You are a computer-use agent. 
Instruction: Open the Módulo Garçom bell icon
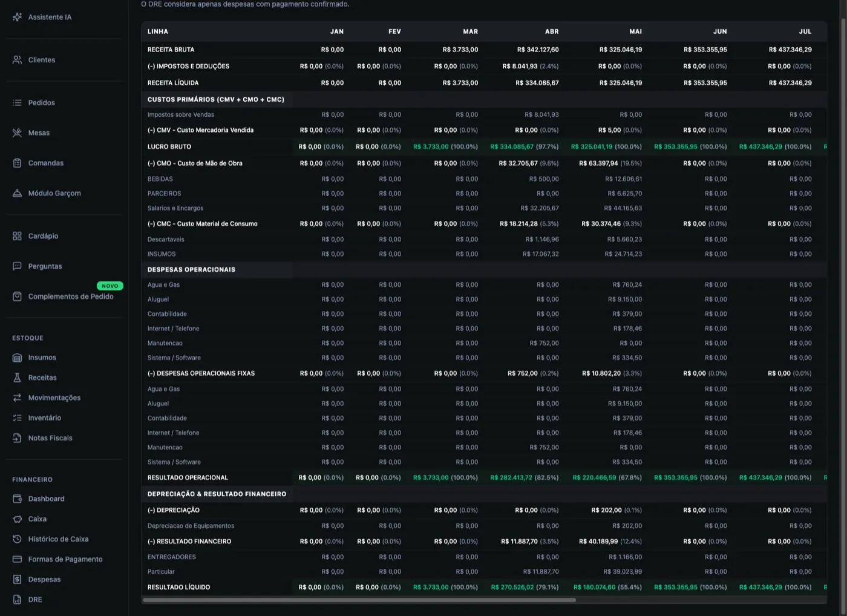[x=17, y=194]
